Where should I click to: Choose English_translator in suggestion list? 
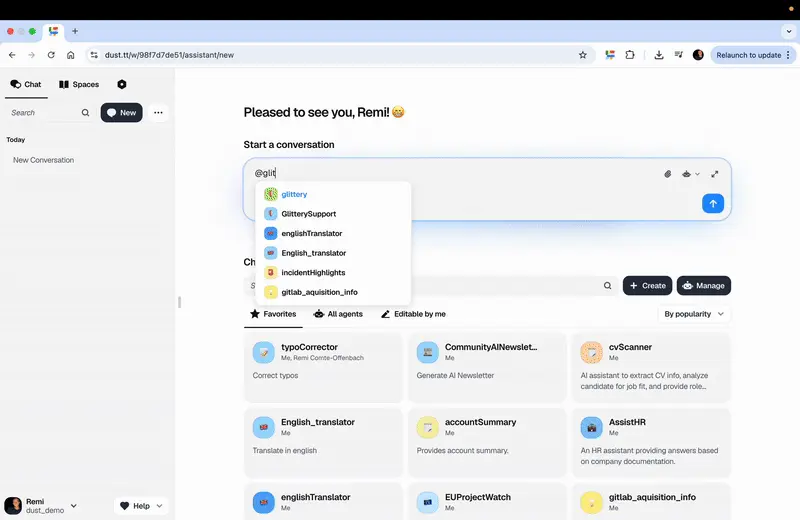[x=333, y=253]
